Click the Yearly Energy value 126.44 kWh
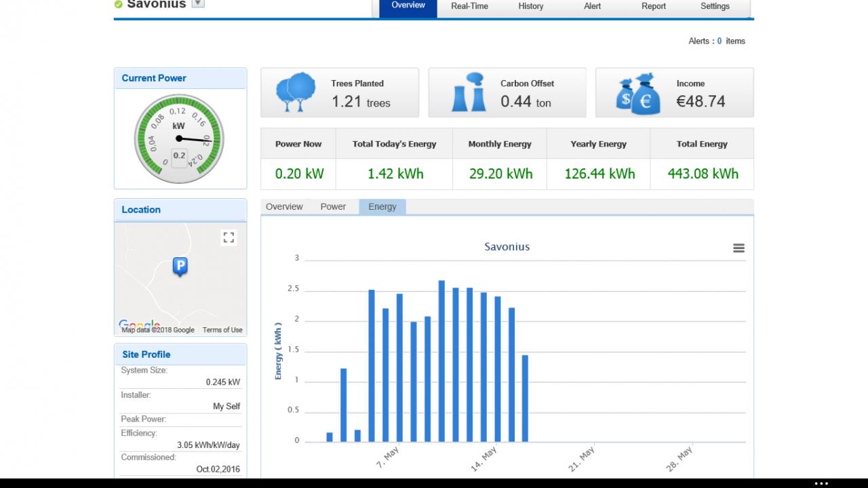Image resolution: width=868 pixels, height=488 pixels. point(600,174)
